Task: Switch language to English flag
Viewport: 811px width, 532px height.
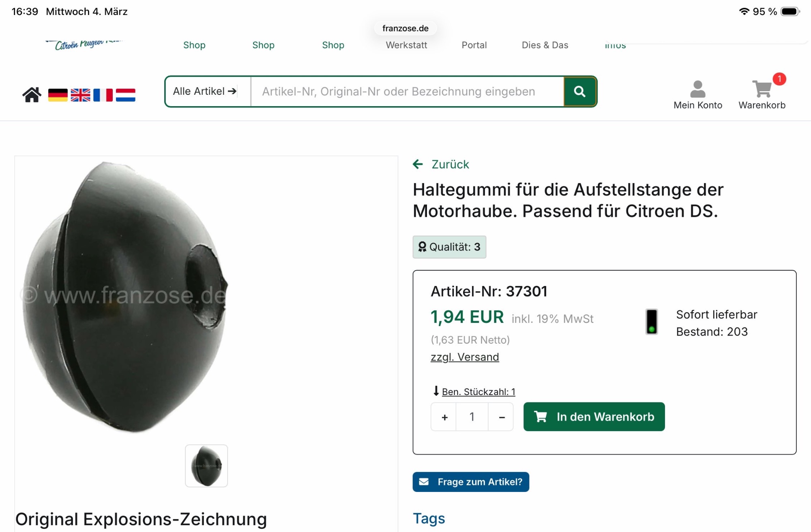Action: click(81, 95)
